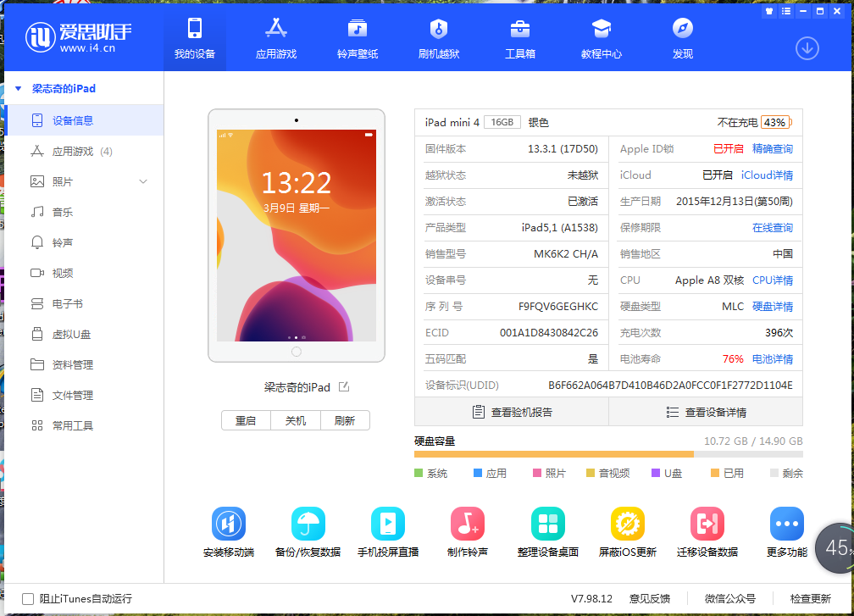This screenshot has height=616, width=854.
Task: Open the Battery Details link (电池详情)
Action: 772,359
